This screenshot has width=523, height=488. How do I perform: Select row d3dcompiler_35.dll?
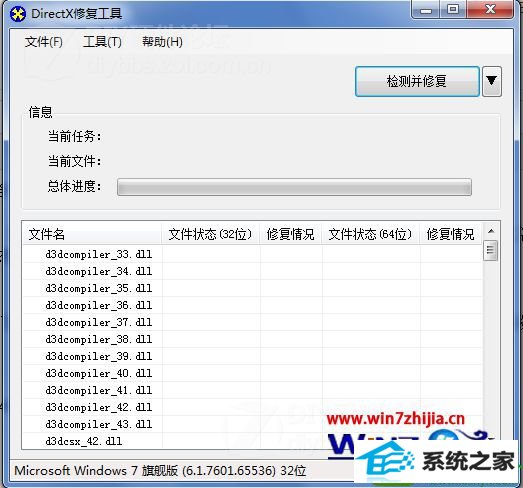tap(252, 288)
